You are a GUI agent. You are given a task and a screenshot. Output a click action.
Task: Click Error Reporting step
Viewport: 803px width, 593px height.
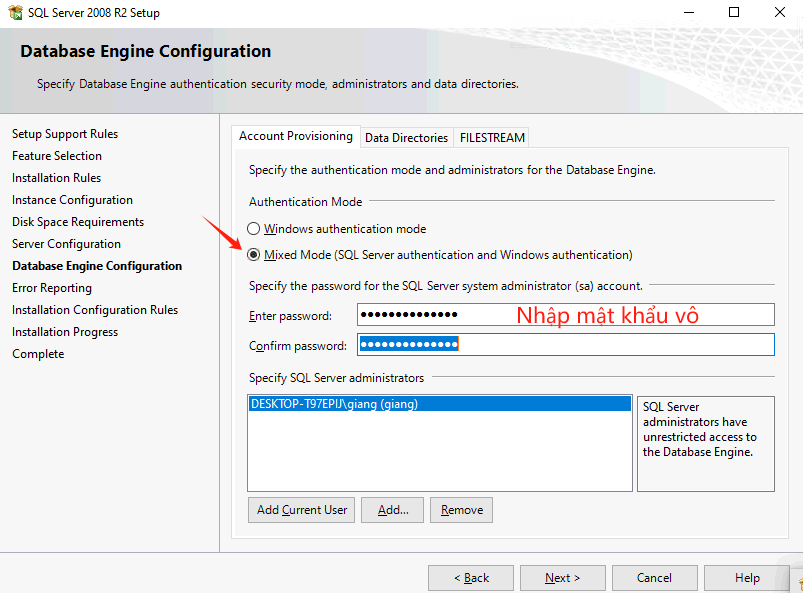coord(52,288)
